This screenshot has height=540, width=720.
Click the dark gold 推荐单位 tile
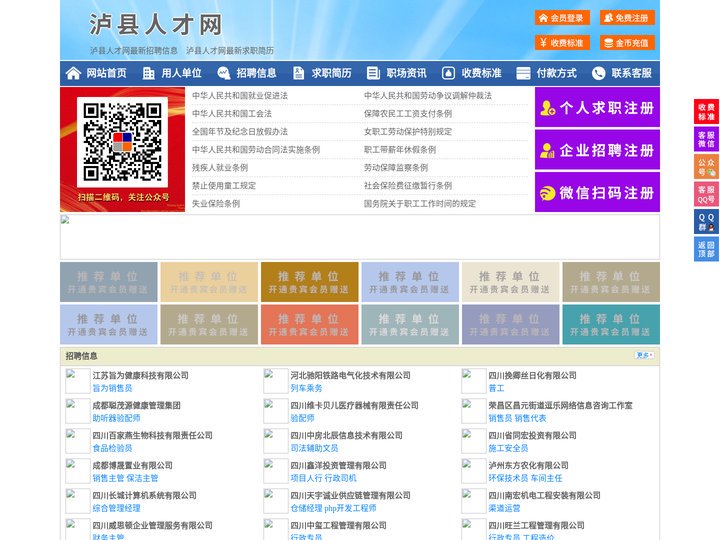(309, 282)
